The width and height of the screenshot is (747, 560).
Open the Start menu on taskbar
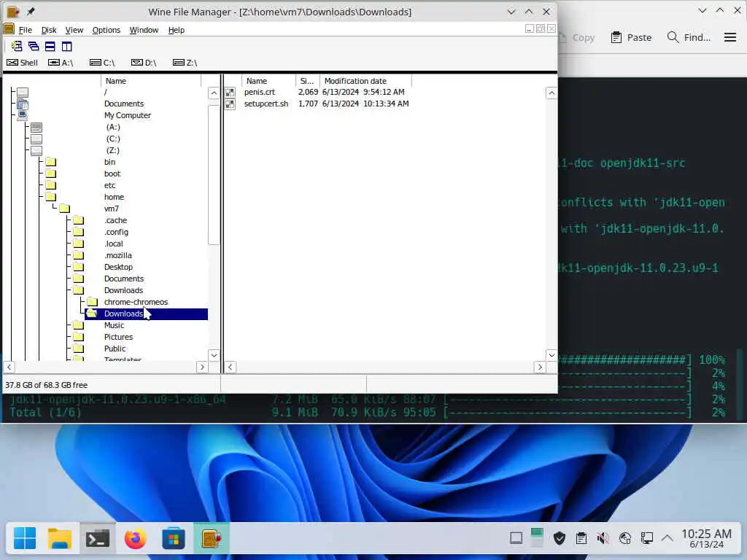point(25,539)
